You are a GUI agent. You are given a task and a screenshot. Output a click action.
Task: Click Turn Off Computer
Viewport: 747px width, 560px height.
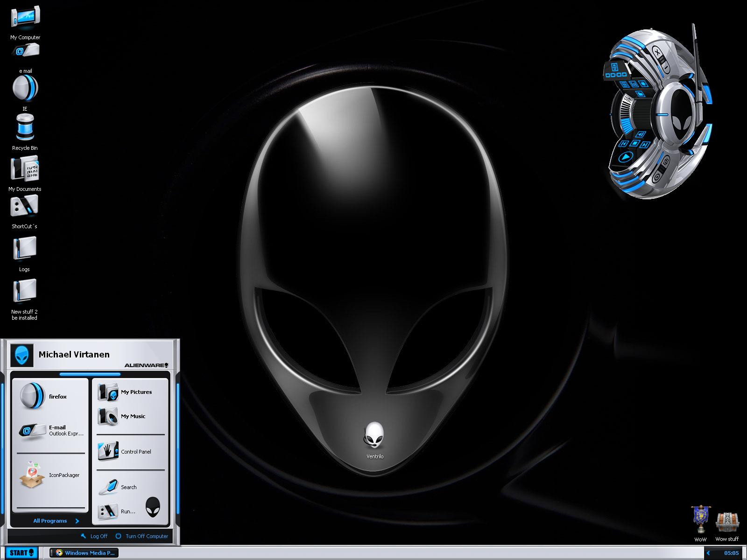click(x=141, y=536)
